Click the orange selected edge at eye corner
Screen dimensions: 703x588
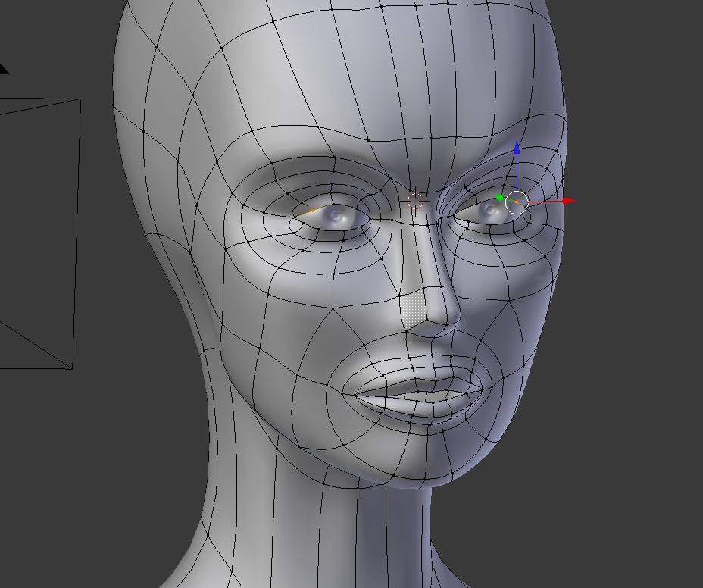click(x=311, y=211)
